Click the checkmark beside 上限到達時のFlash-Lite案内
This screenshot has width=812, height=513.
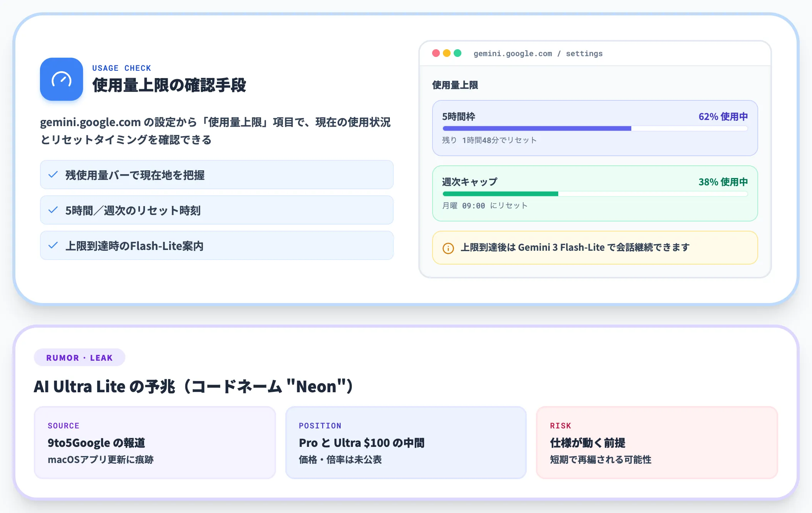coord(53,245)
